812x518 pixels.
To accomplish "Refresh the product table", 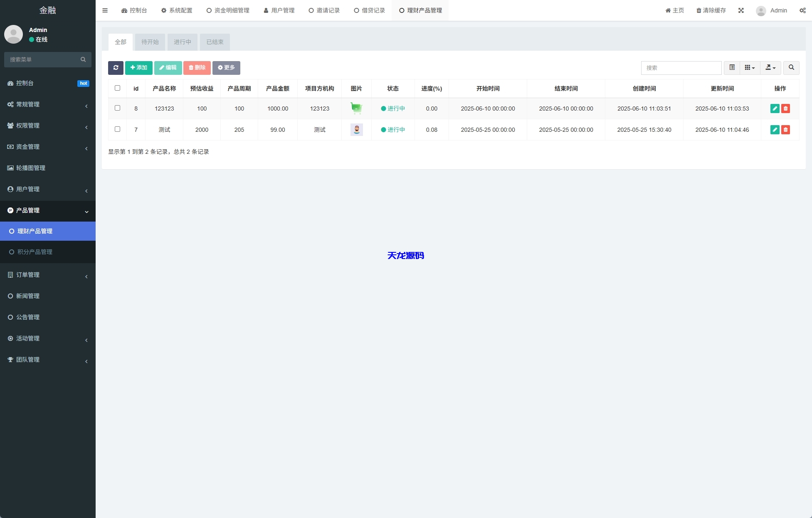I will pyautogui.click(x=116, y=68).
